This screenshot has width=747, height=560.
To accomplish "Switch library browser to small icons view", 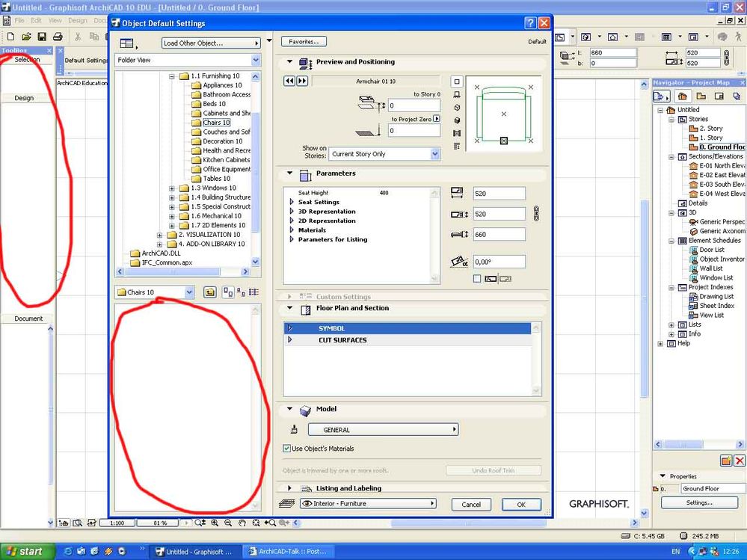I will (241, 292).
